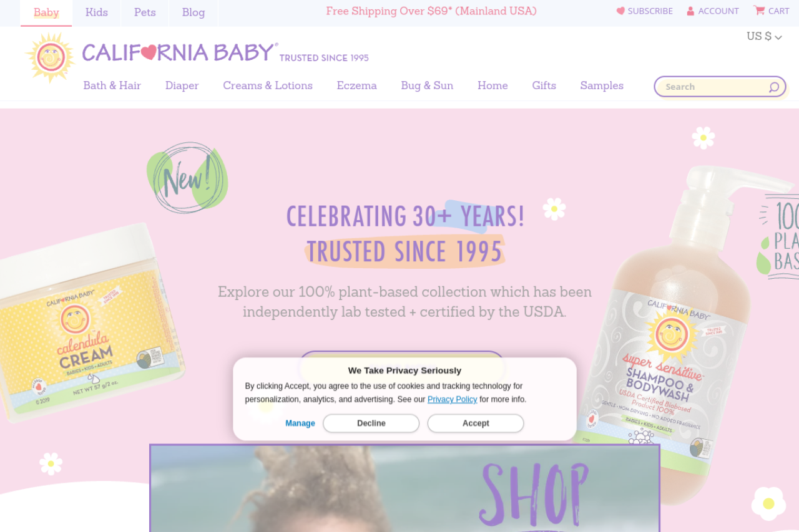Viewport: 799px width, 532px height.
Task: Open the Creams & Lotions menu
Action: point(268,85)
